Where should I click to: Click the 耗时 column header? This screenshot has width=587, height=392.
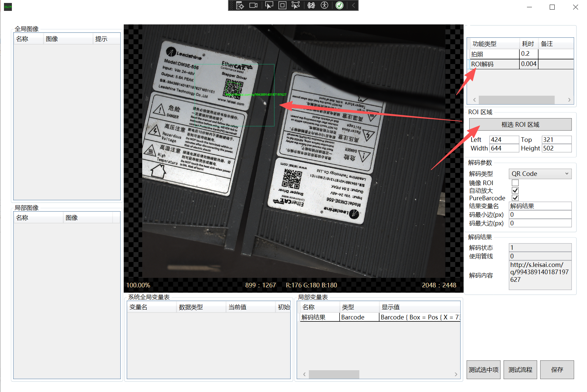(529, 44)
